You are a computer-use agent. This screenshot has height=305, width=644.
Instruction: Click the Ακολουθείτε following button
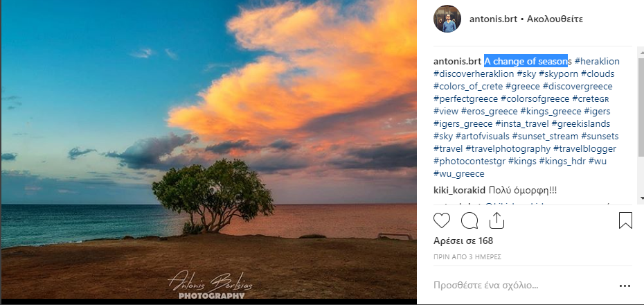(560, 19)
